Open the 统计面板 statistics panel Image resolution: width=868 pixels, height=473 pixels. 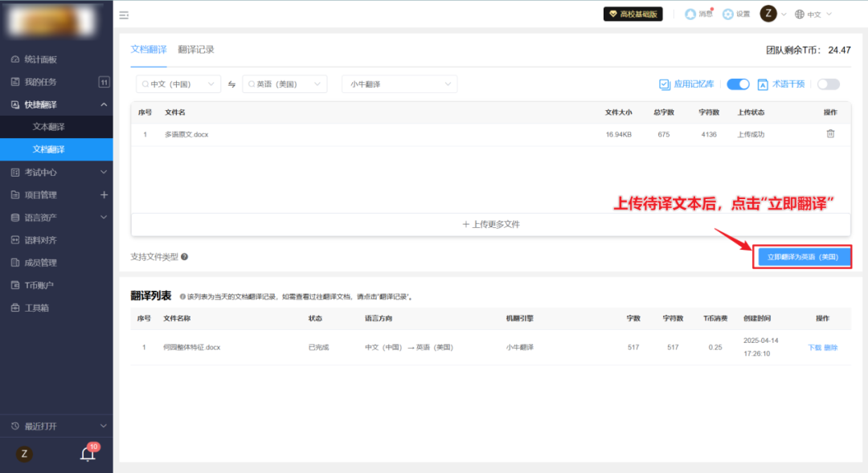39,58
